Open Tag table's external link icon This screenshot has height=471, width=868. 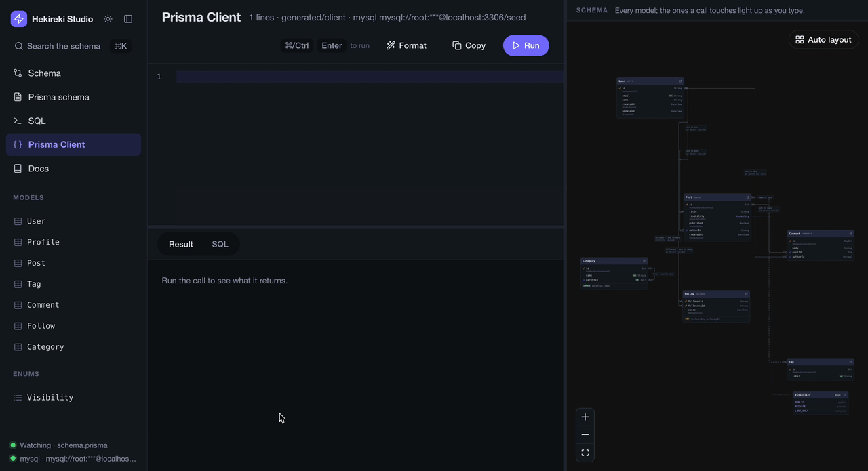(850, 362)
